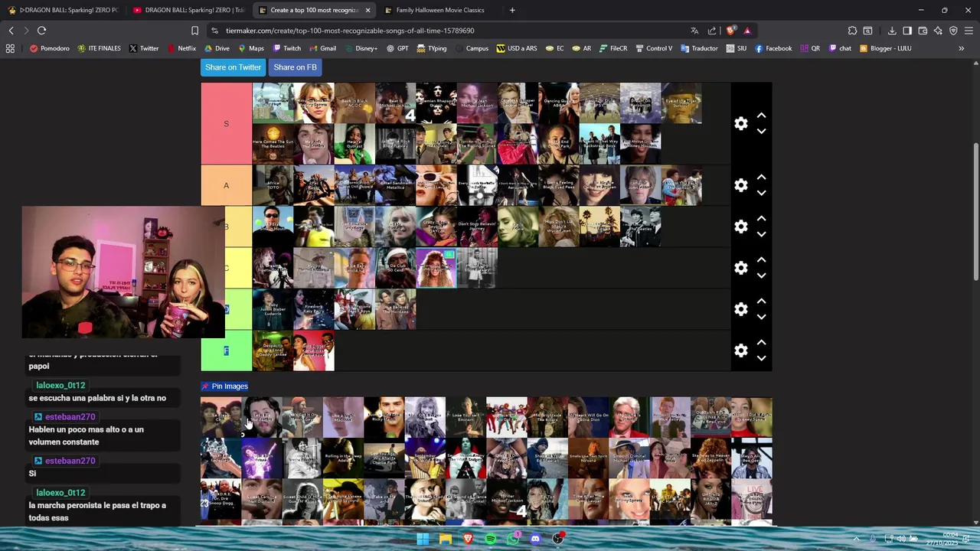The height and width of the screenshot is (551, 980).
Task: Switch to Family Halloween Movie Classics tab
Action: 439,10
